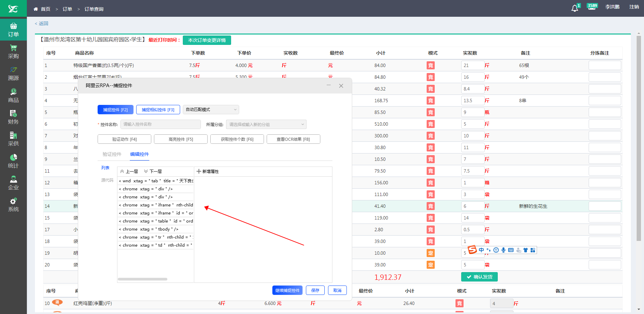Click the app logo at top-left

pyautogui.click(x=13, y=8)
